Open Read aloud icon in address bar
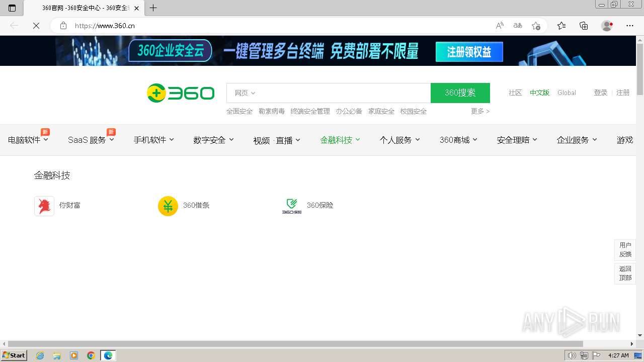The width and height of the screenshot is (644, 362). coord(500,26)
